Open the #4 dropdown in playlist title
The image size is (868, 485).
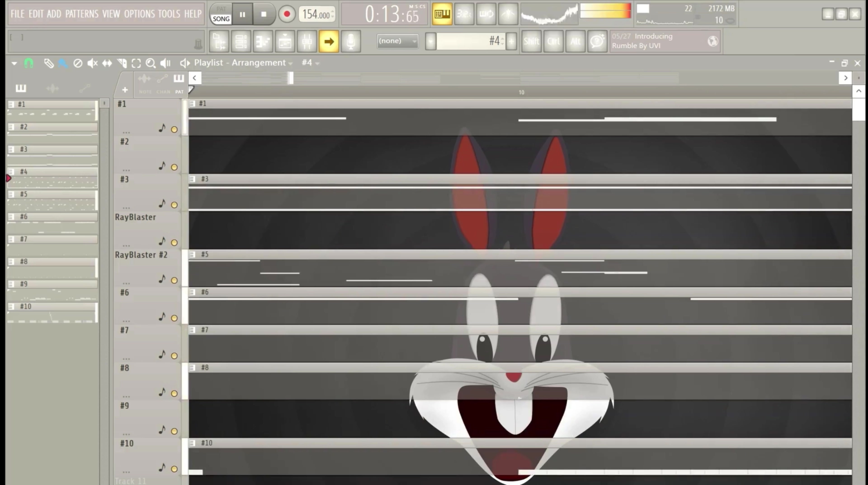coord(310,63)
